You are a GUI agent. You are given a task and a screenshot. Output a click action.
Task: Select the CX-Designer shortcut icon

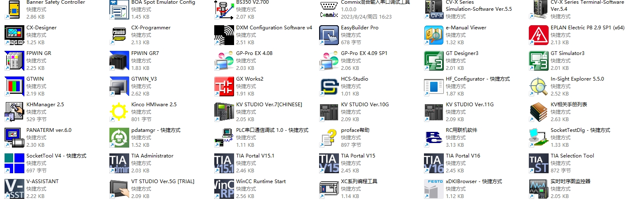[14, 35]
